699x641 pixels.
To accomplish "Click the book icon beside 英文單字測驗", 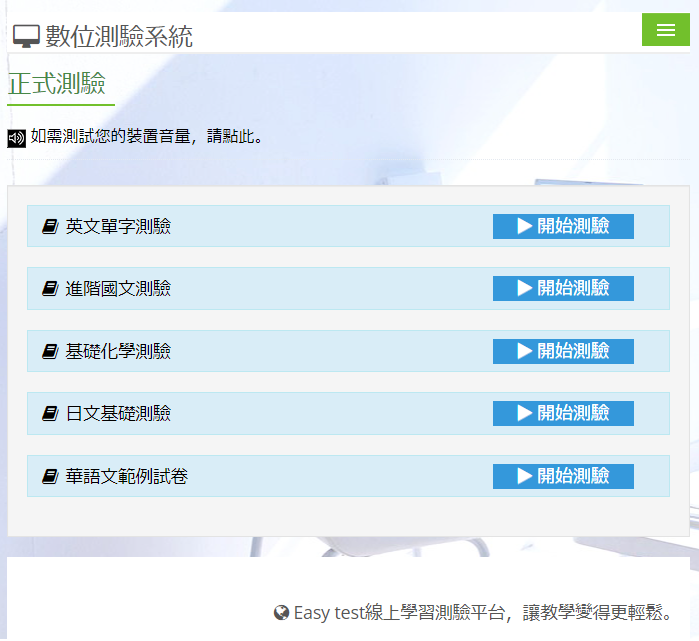I will [x=50, y=227].
